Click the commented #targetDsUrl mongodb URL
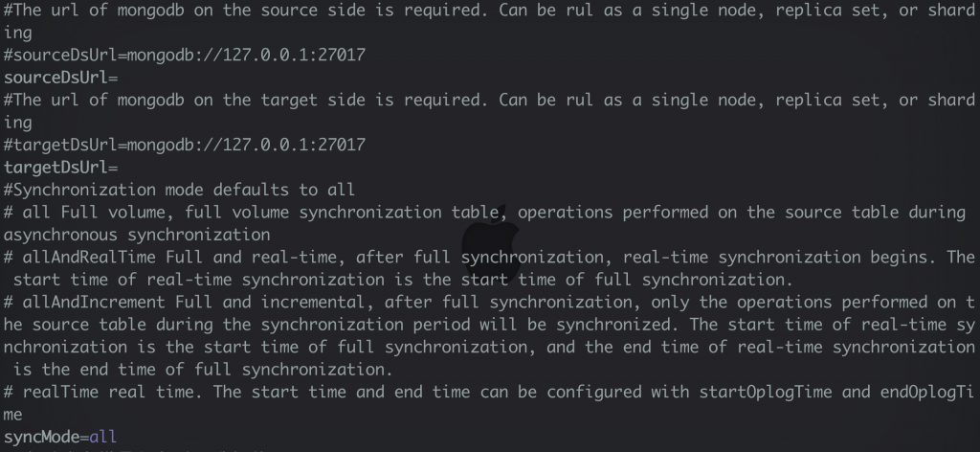The height and width of the screenshot is (452, 980). pyautogui.click(x=184, y=146)
